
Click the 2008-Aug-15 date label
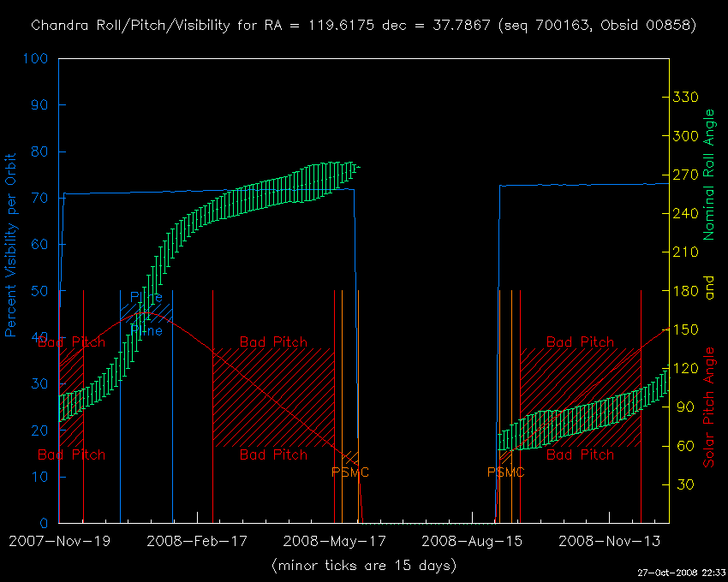[x=474, y=541]
